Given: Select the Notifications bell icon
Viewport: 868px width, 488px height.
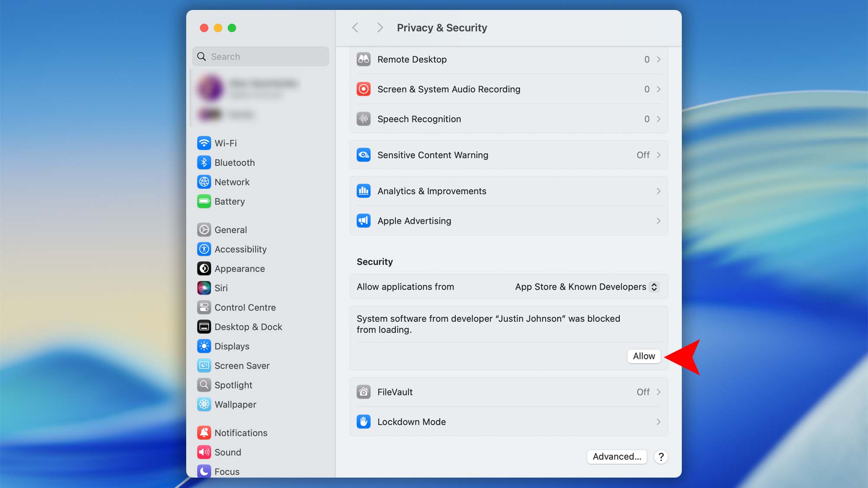Looking at the screenshot, I should (x=204, y=433).
